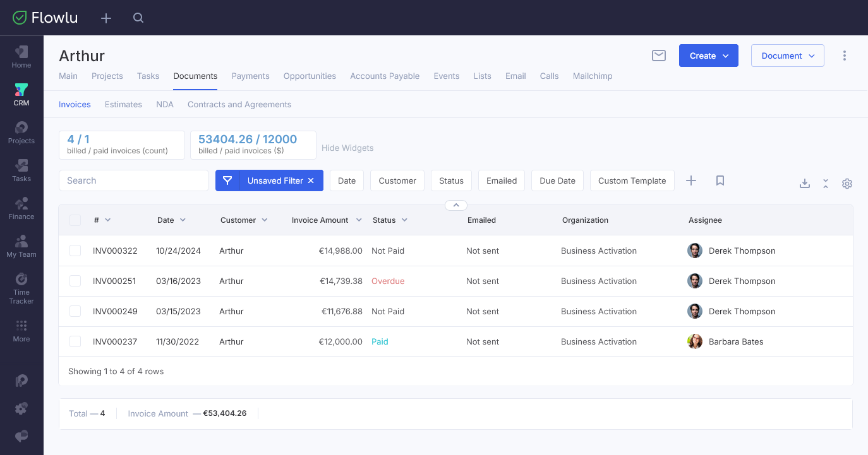This screenshot has height=455, width=868.
Task: Click the Due Date filter button
Action: [x=558, y=180]
